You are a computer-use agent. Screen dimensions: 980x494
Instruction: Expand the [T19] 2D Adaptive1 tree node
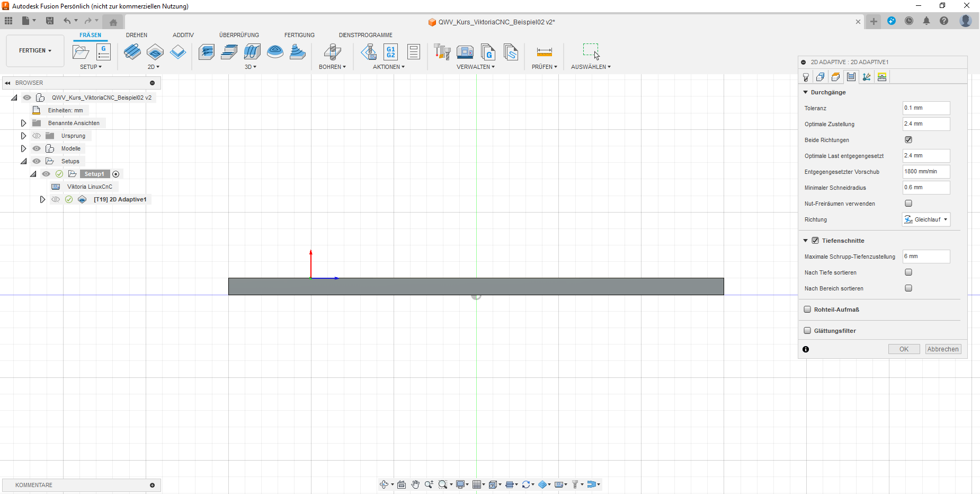42,199
